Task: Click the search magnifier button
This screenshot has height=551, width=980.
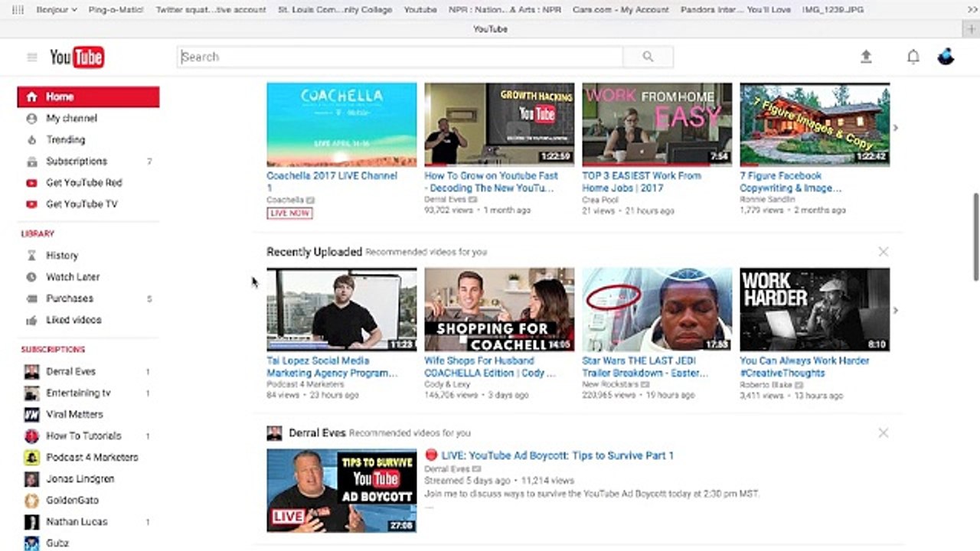Action: point(648,57)
